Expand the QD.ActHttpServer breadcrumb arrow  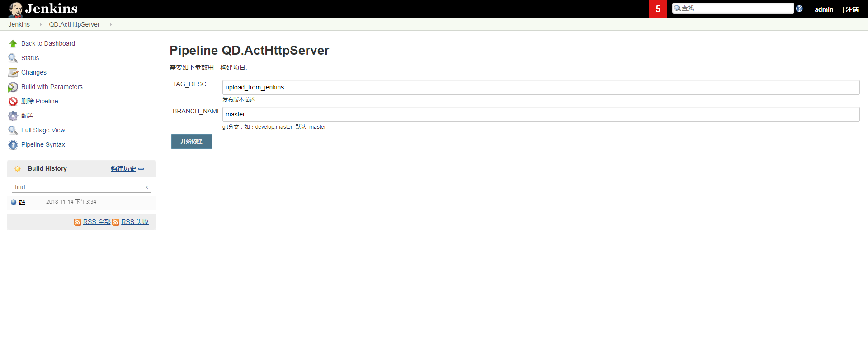point(110,25)
